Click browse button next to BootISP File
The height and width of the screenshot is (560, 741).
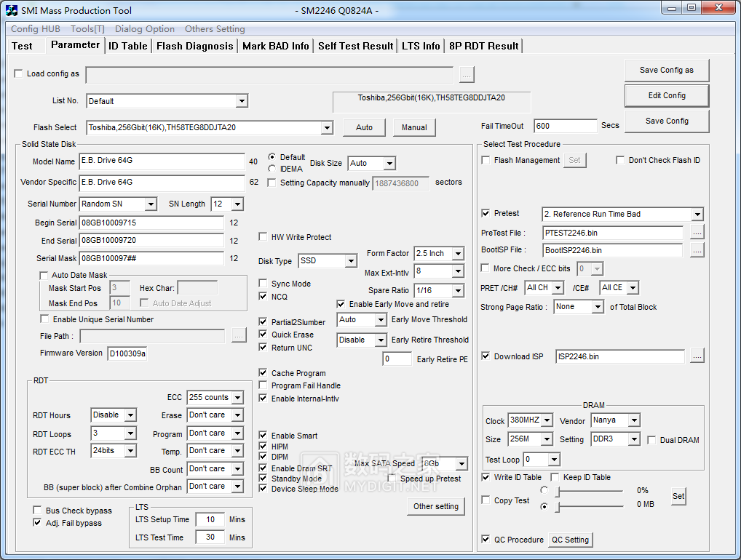[x=697, y=250]
